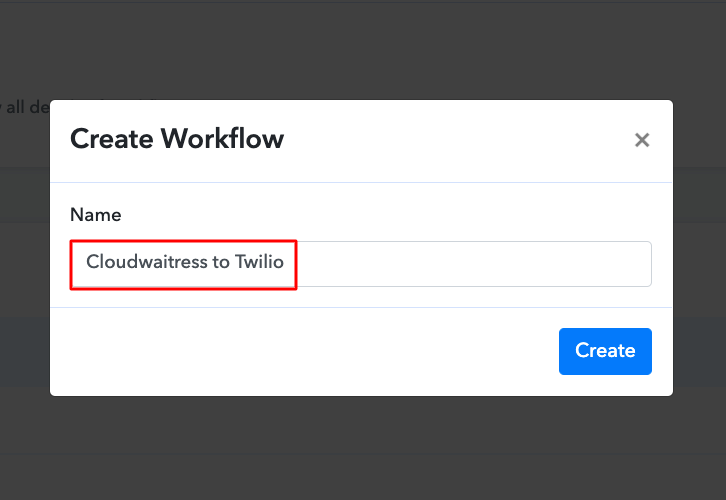Click dimmed backdrop below the dialog

[360, 450]
